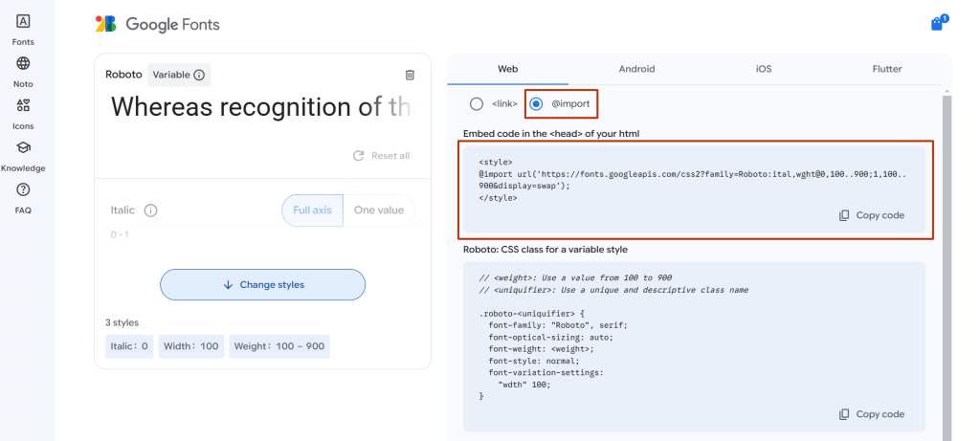Click the 'font-weight: <weight>;' code line
This screenshot has height=441, width=980.
click(542, 349)
